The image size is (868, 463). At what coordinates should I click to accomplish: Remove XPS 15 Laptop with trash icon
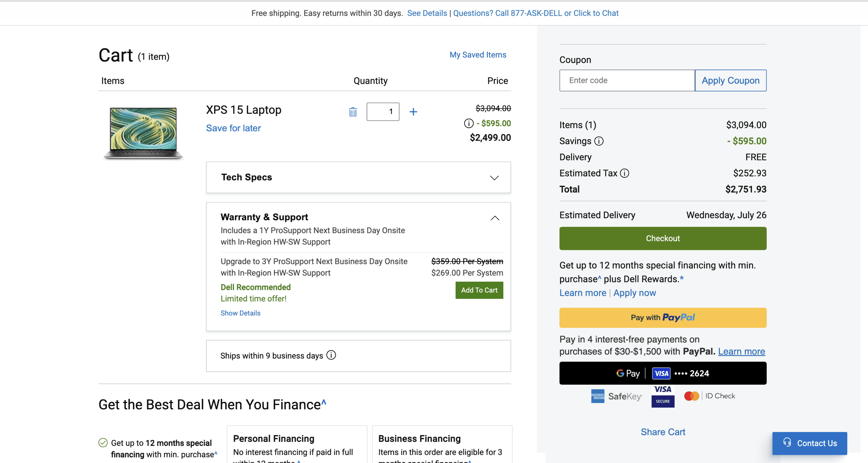[x=353, y=112]
